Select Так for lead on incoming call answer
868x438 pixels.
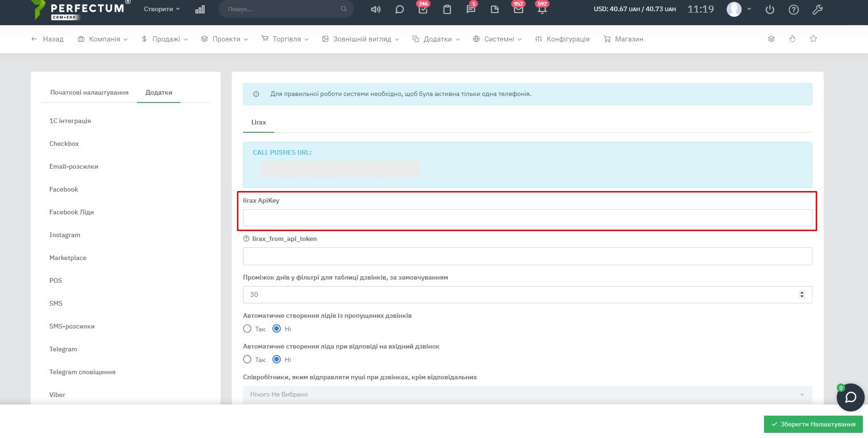coord(247,360)
